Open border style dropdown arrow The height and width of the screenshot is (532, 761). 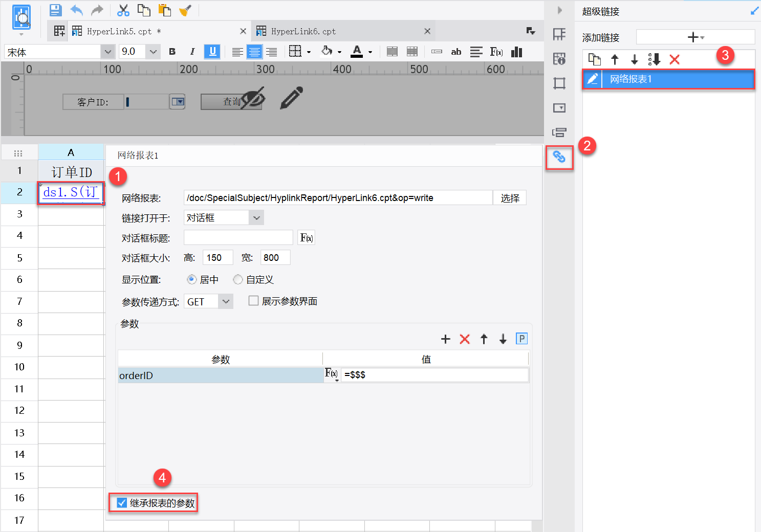point(309,52)
